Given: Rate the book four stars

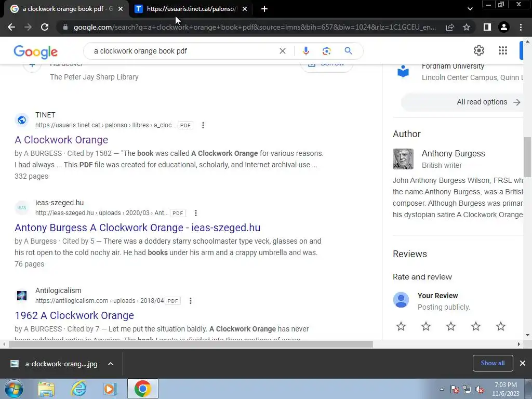Looking at the screenshot, I should click(476, 326).
